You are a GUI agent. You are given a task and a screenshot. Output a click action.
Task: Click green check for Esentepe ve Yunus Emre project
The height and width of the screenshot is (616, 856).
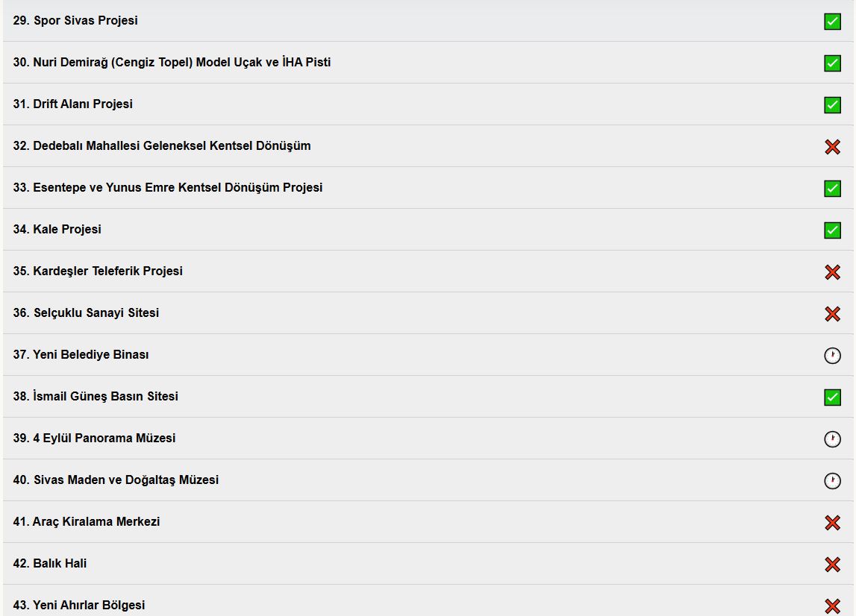pyautogui.click(x=832, y=189)
